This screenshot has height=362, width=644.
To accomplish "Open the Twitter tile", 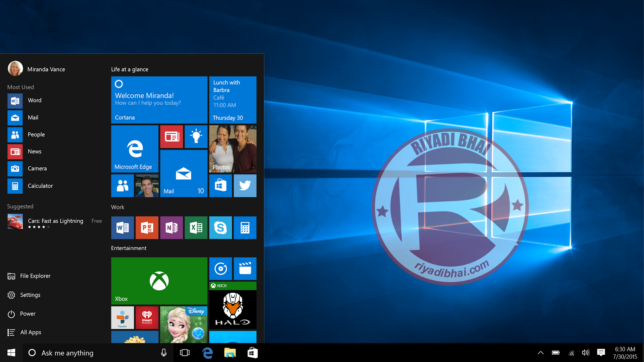I will coord(245,186).
